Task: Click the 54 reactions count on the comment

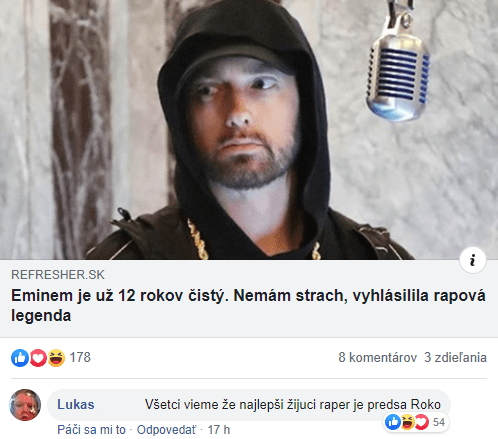Action: pos(439,422)
